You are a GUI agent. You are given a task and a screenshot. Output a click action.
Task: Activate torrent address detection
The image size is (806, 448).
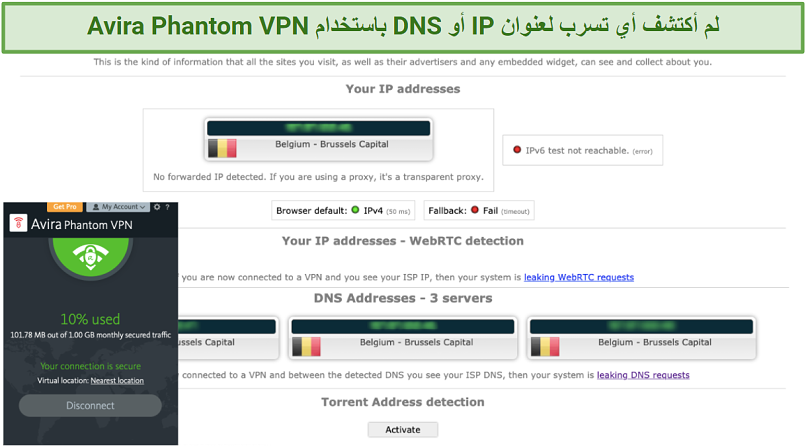point(403,430)
